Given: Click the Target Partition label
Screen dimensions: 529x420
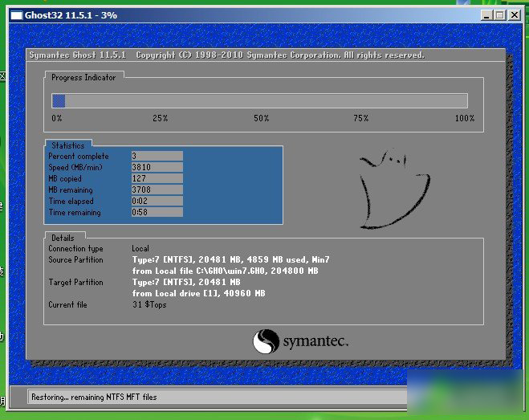Looking at the screenshot, I should (x=75, y=282).
